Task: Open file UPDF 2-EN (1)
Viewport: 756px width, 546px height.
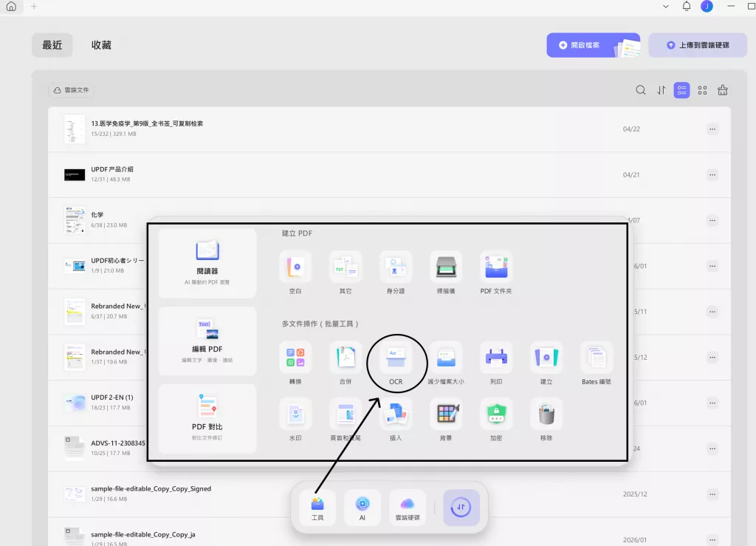Action: (112, 397)
